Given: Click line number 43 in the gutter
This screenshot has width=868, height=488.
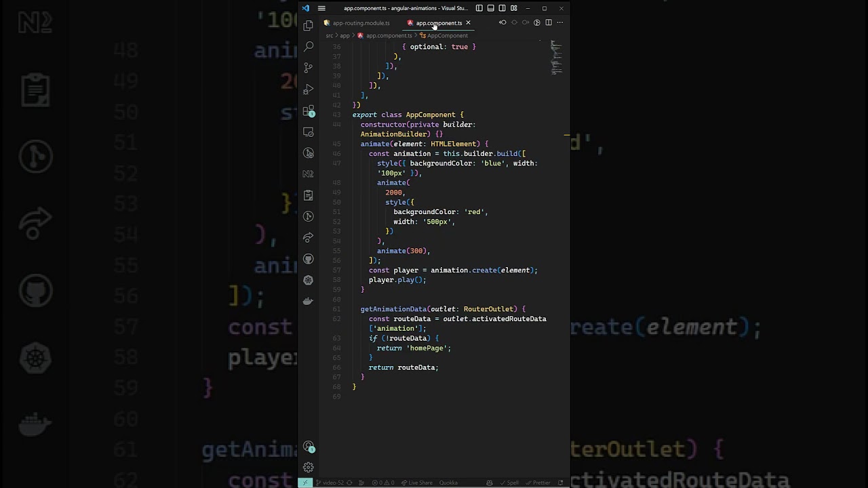Looking at the screenshot, I should click(337, 115).
